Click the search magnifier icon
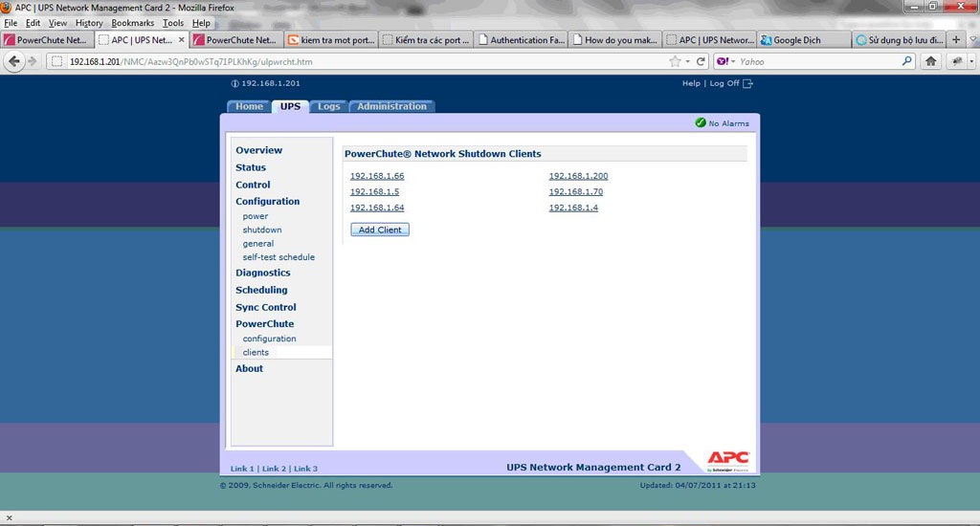Screen dimensions: 980x526 (x=907, y=61)
